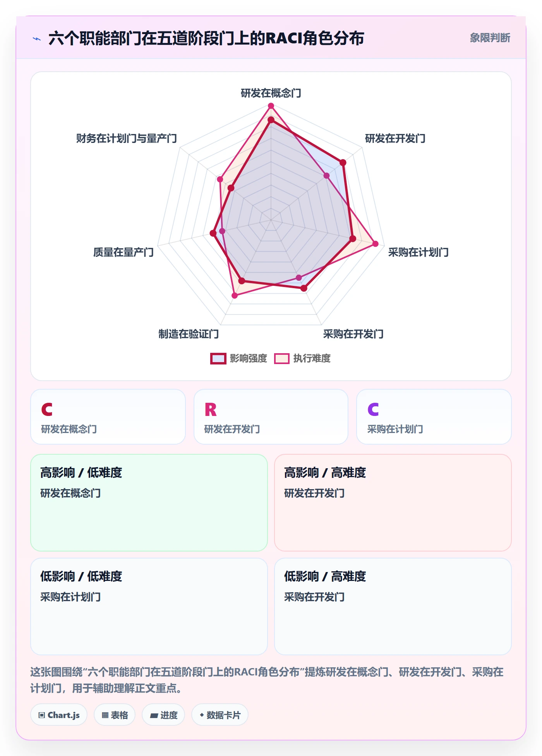Click the purple C letter in 采购在计划门 card

373,409
